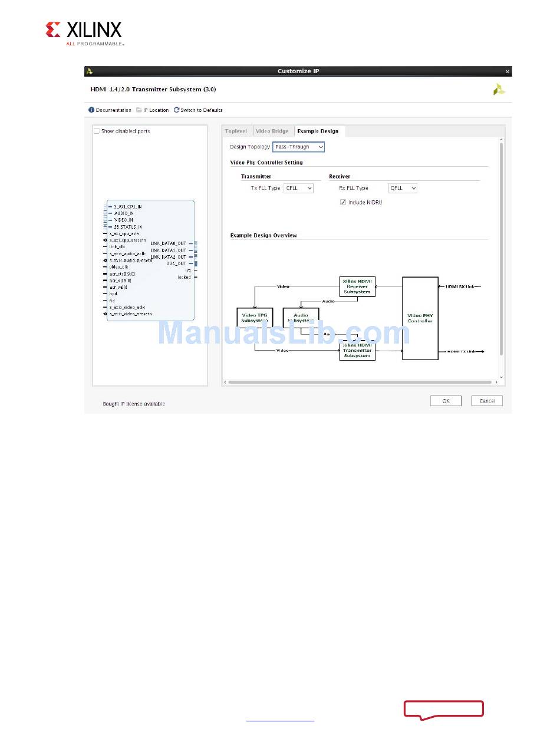
Task: Close the Customize IP dialog
Action: pos(508,71)
